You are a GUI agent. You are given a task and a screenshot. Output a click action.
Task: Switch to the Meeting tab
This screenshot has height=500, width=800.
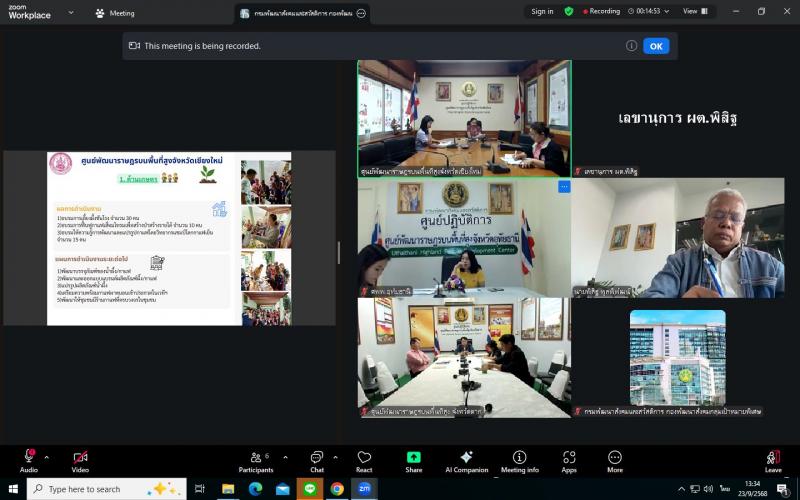coord(115,13)
